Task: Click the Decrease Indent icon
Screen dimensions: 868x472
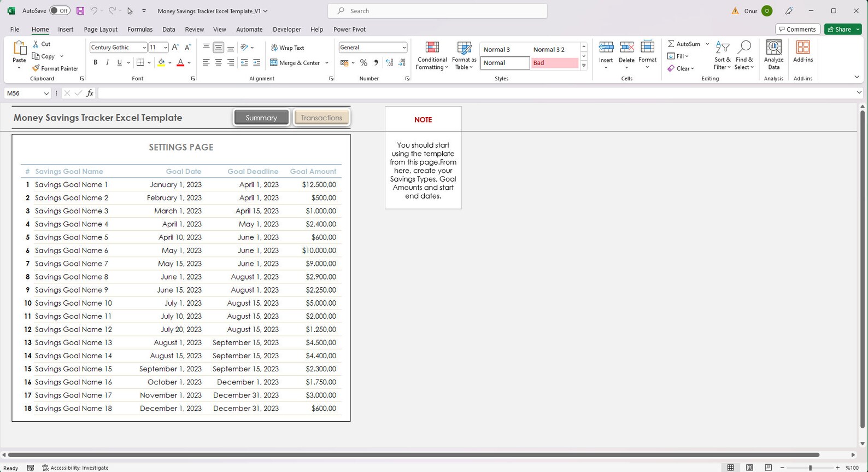Action: coord(244,62)
